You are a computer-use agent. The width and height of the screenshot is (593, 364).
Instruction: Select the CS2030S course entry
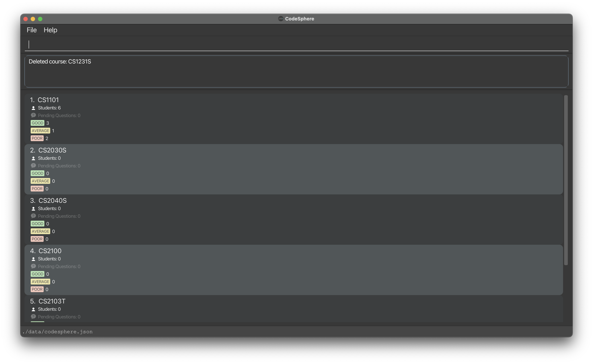(x=294, y=169)
